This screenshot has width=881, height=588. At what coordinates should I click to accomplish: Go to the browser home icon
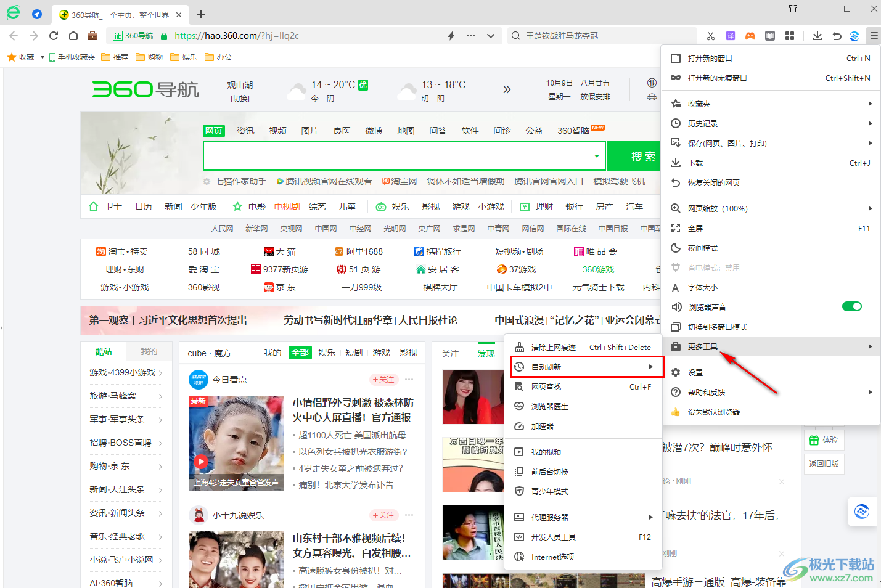click(73, 36)
